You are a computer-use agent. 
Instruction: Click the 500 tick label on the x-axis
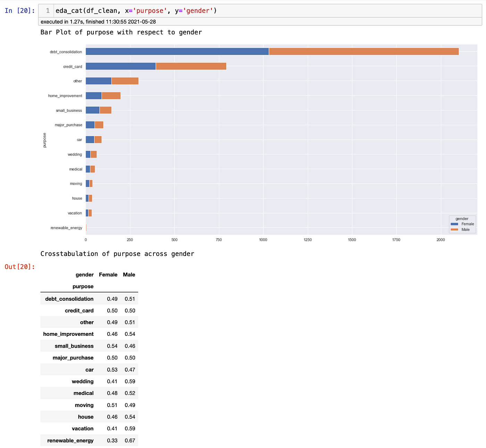[x=174, y=240]
